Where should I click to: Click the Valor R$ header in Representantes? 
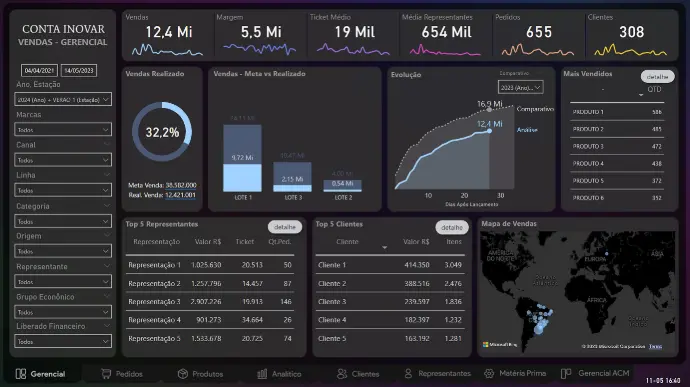click(x=208, y=242)
